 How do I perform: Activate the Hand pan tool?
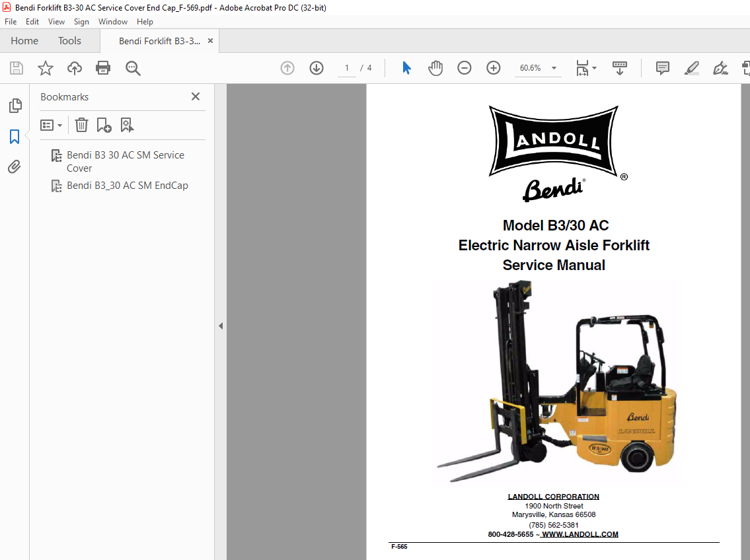pos(435,68)
